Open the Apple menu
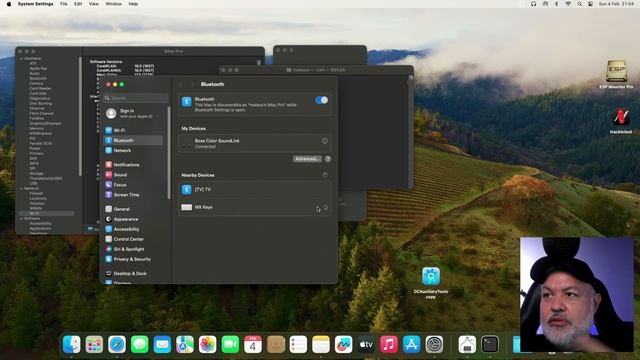640x360 pixels. tap(9, 4)
